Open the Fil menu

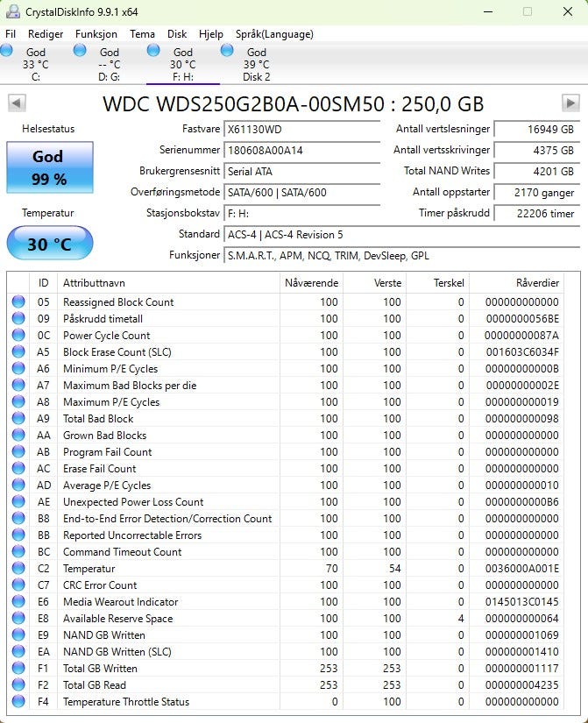11,34
